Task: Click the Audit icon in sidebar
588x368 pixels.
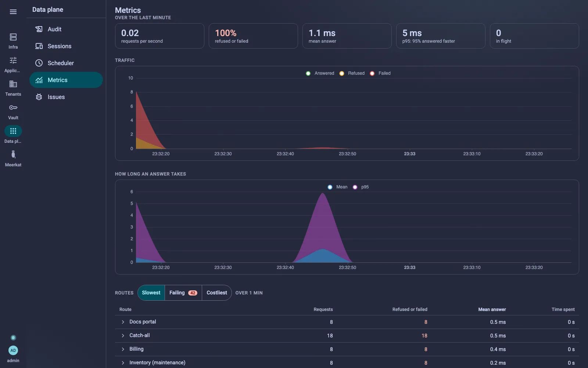Action: [39, 29]
